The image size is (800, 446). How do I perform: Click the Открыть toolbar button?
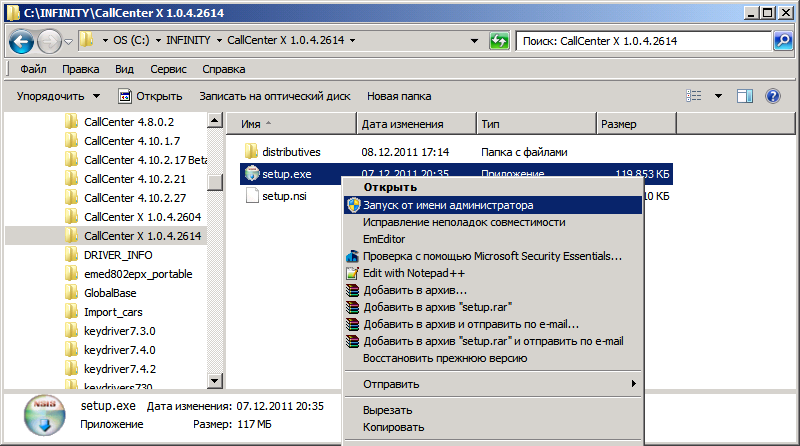tap(150, 96)
